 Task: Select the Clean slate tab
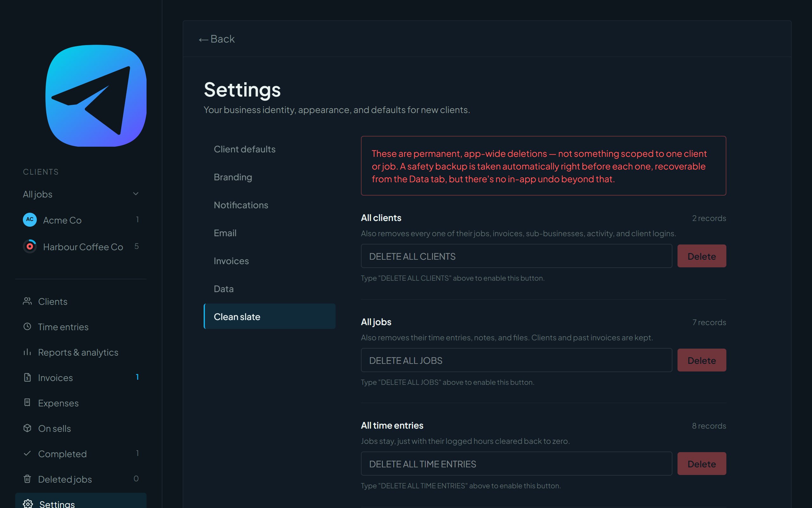coord(269,317)
